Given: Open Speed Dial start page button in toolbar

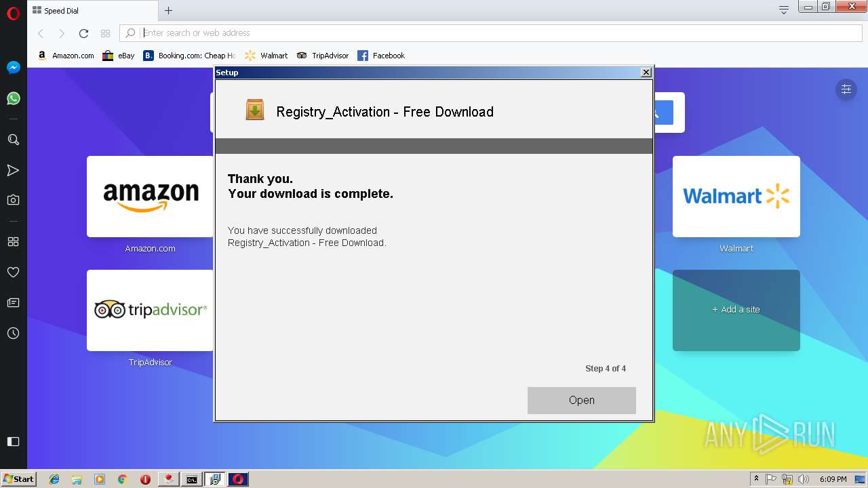Looking at the screenshot, I should coord(105,33).
